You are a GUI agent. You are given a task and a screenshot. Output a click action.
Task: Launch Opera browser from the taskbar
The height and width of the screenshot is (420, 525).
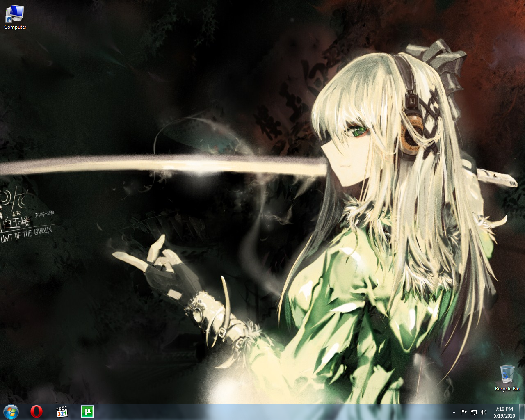click(37, 412)
